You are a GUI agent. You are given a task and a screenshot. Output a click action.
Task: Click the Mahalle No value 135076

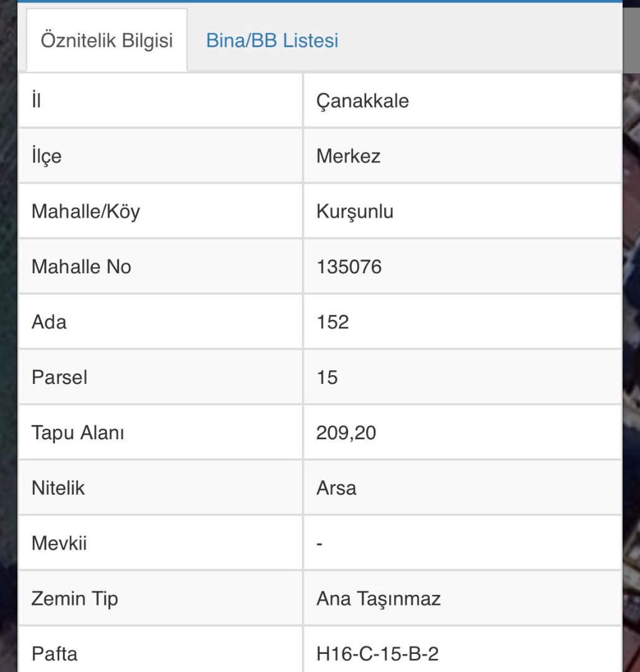click(349, 267)
